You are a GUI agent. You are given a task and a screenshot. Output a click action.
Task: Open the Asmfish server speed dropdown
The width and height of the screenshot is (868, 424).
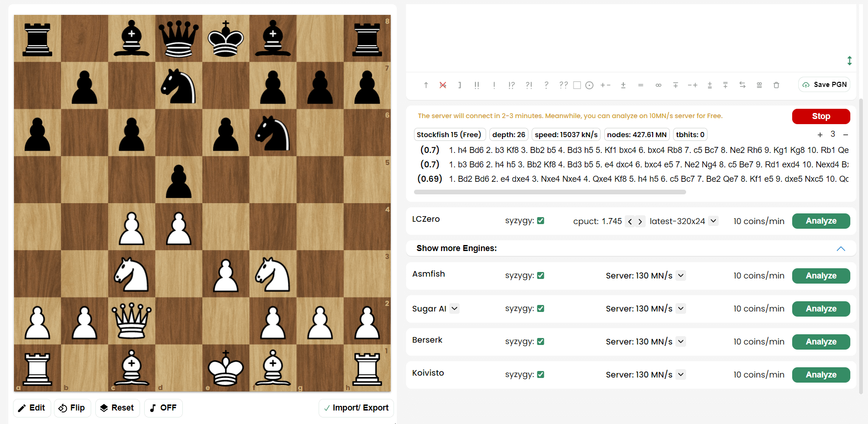(x=681, y=275)
